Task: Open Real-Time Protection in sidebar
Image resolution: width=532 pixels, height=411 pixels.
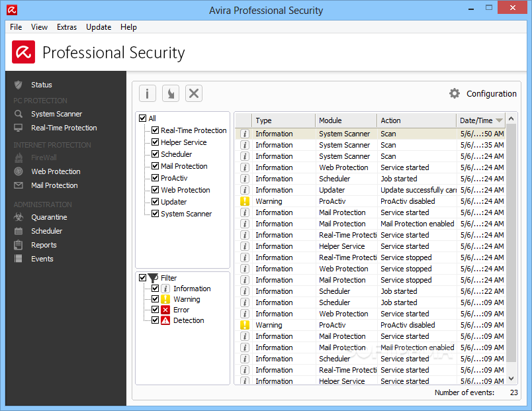Action: 64,128
